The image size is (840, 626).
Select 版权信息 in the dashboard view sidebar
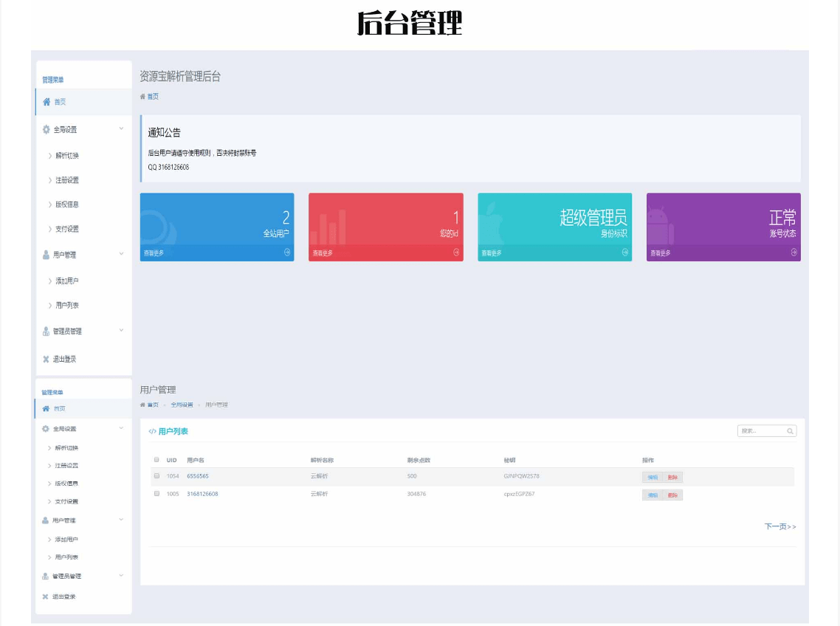pos(67,204)
